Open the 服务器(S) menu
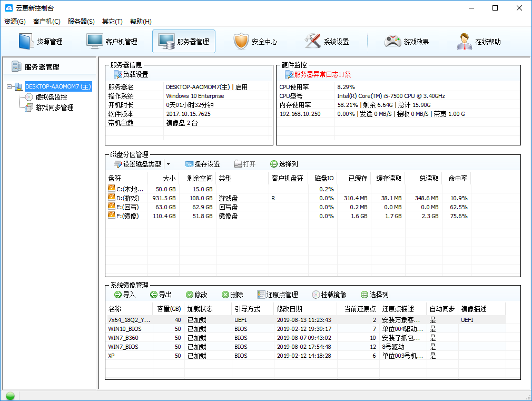Screen dimensions: 532x401 point(81,22)
